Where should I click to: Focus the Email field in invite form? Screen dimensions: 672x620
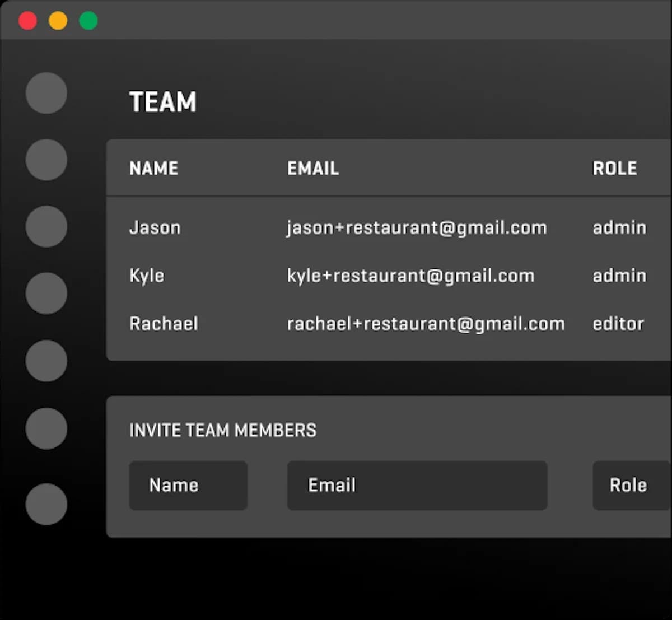(417, 486)
